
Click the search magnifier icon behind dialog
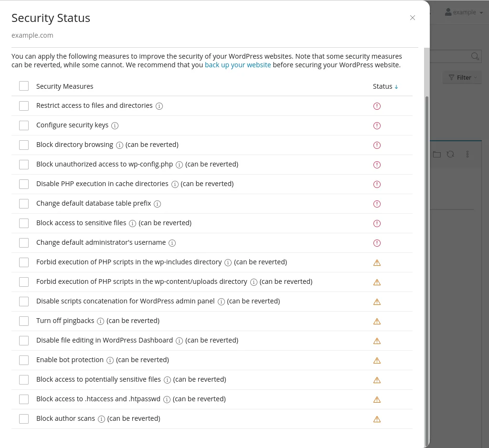(x=475, y=56)
